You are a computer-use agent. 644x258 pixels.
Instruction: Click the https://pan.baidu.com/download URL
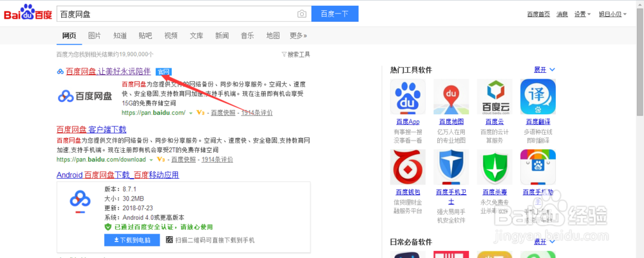tap(101, 160)
